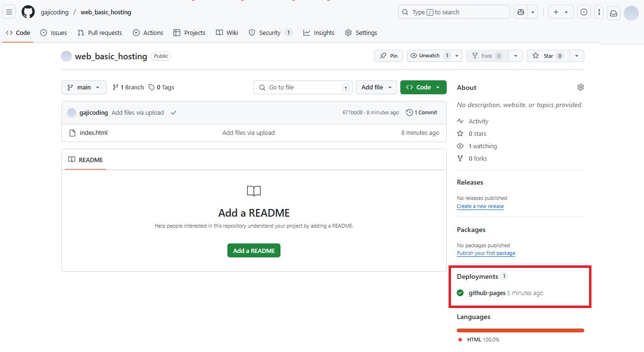
Task: Click the green Add a README button
Action: point(254,251)
